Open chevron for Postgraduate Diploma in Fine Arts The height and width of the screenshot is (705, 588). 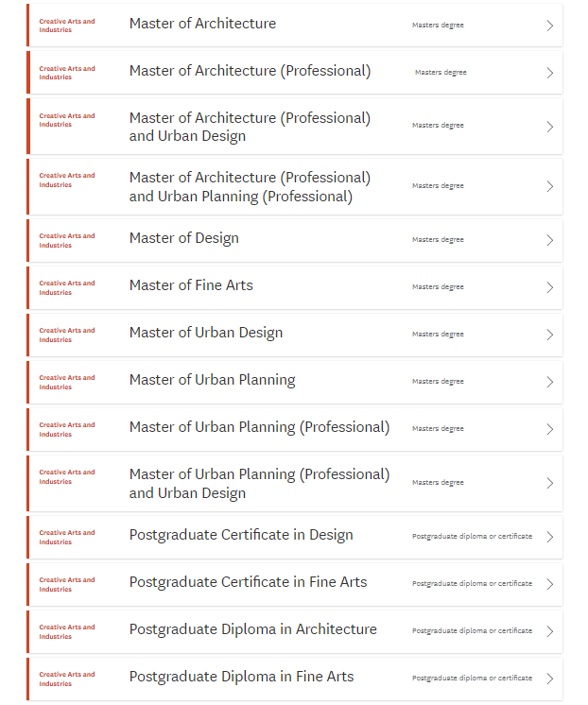[550, 679]
